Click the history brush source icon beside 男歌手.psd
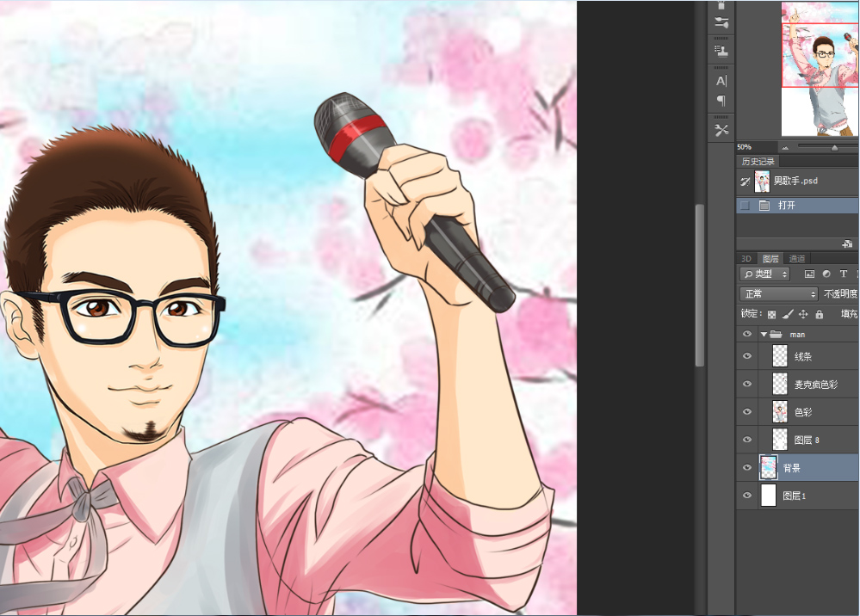The width and height of the screenshot is (860, 616). tap(745, 182)
